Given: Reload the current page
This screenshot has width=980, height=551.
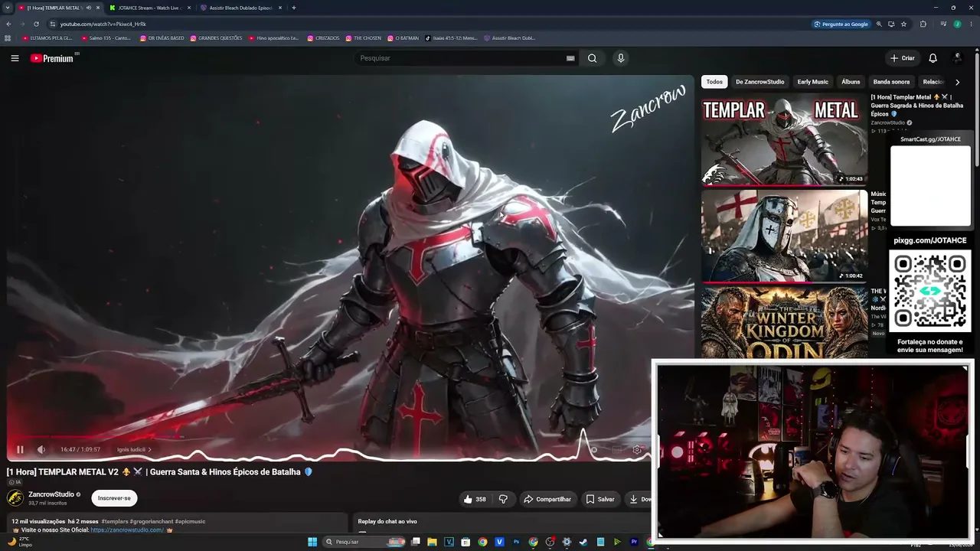Looking at the screenshot, I should tap(36, 24).
